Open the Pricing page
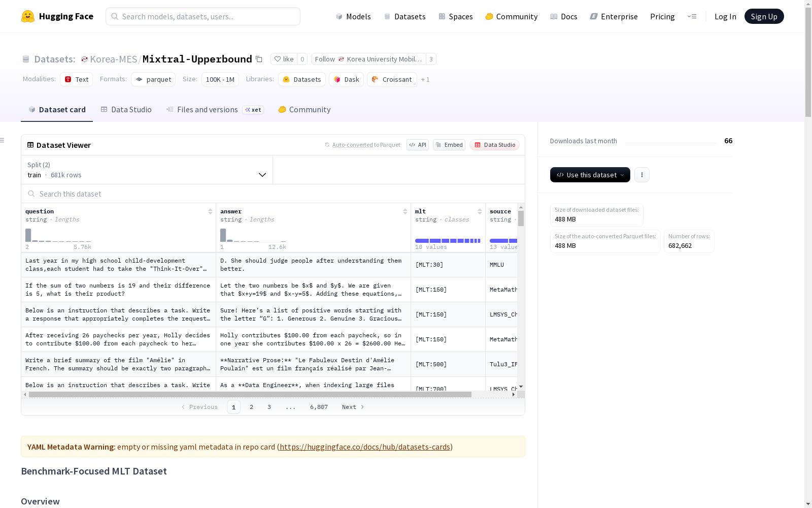The width and height of the screenshot is (812, 508). point(662,16)
